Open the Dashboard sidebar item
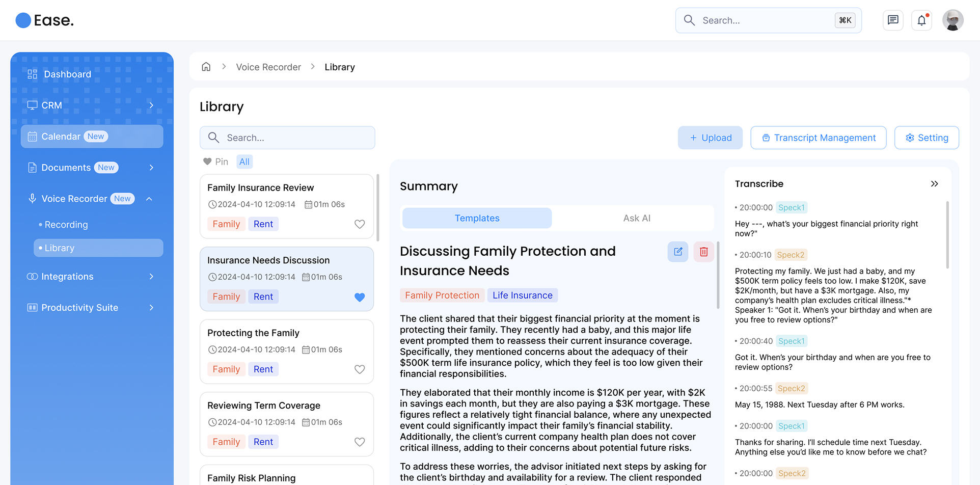 click(92, 74)
